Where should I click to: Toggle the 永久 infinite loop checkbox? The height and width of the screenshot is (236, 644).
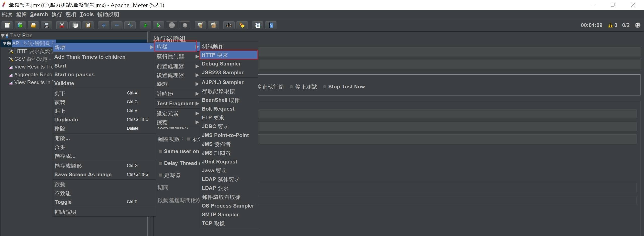point(188,139)
